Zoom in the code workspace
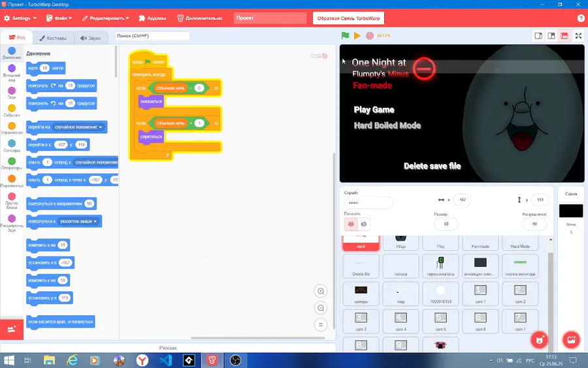 click(x=321, y=291)
